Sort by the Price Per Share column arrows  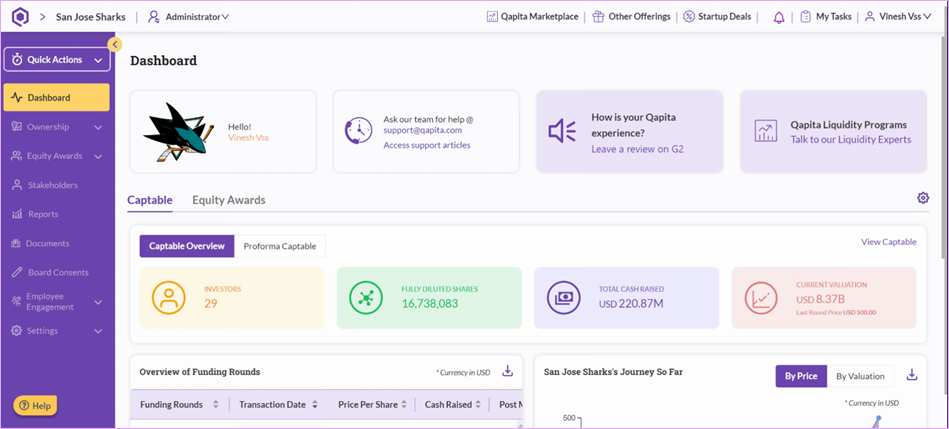pos(404,405)
